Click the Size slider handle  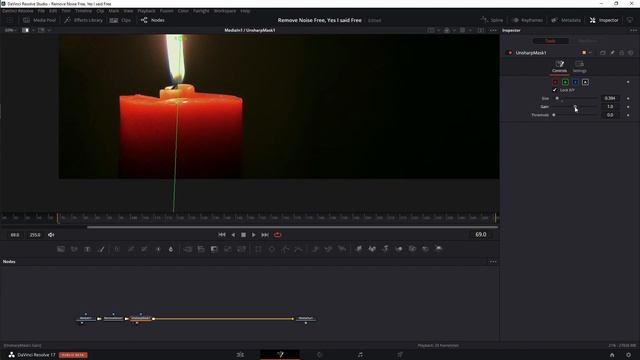click(x=557, y=98)
